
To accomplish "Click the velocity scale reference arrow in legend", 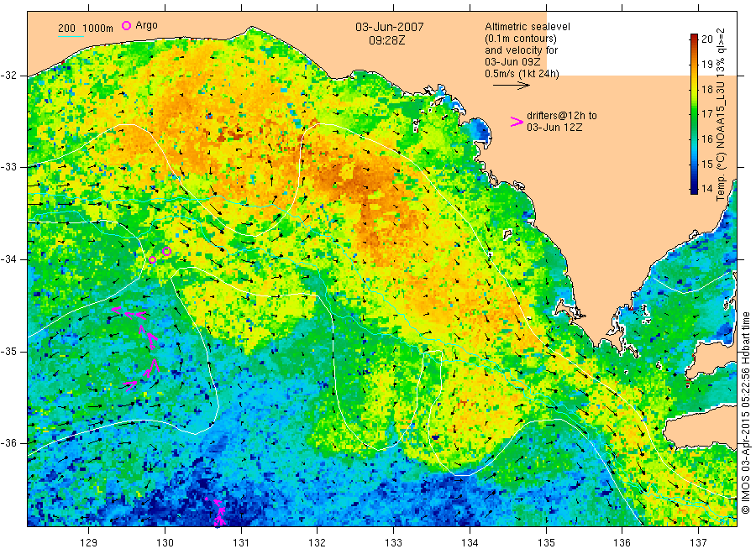I will (511, 86).
